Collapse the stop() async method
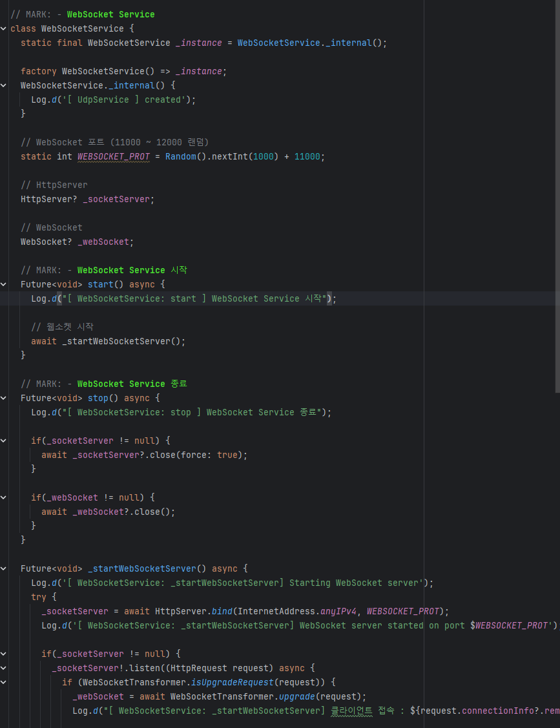560x728 pixels. pos(3,398)
